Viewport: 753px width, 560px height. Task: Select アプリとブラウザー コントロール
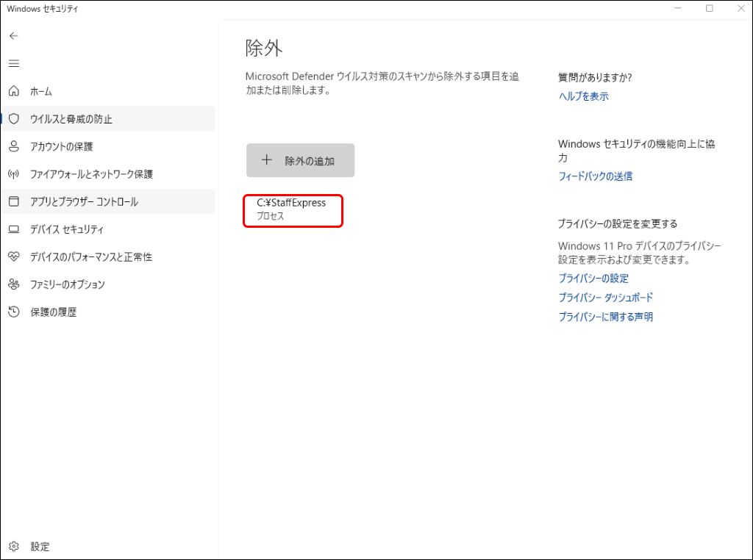tap(109, 201)
